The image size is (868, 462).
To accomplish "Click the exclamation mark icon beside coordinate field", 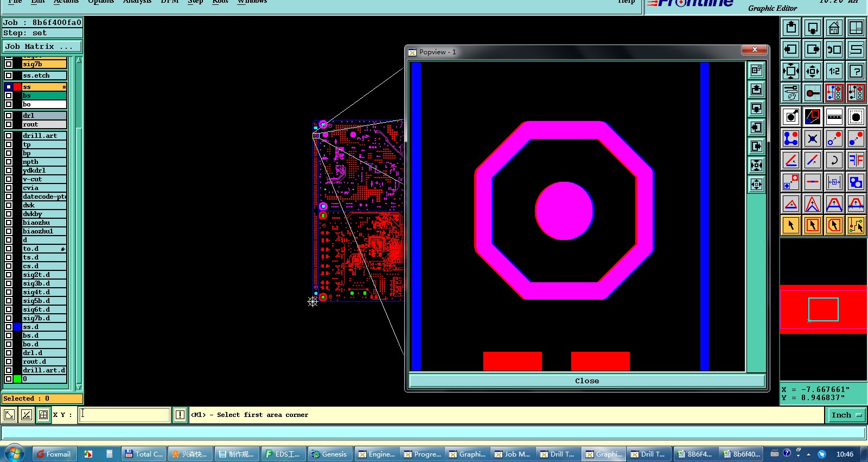I will (x=180, y=415).
